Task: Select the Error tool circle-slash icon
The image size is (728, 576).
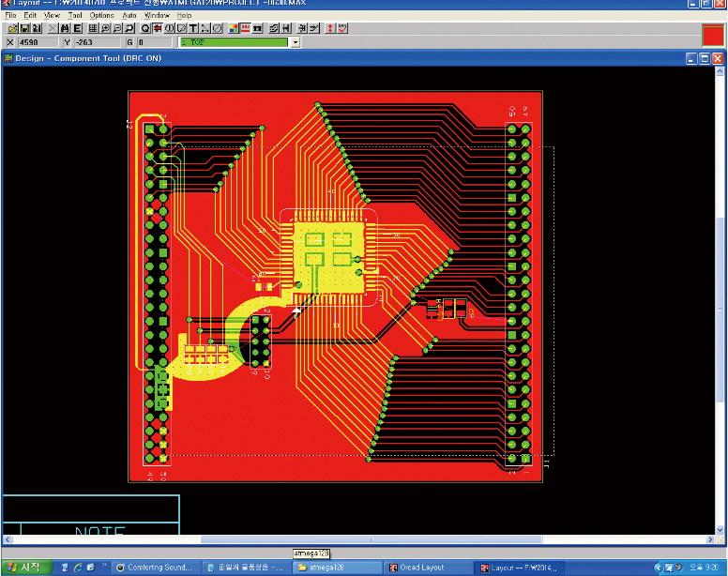Action: pyautogui.click(x=218, y=28)
